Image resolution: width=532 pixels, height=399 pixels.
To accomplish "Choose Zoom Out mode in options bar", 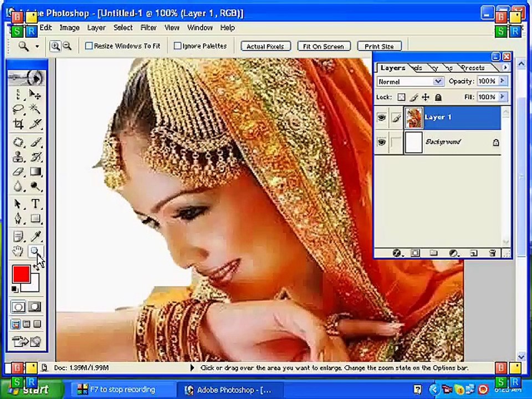I will point(67,46).
